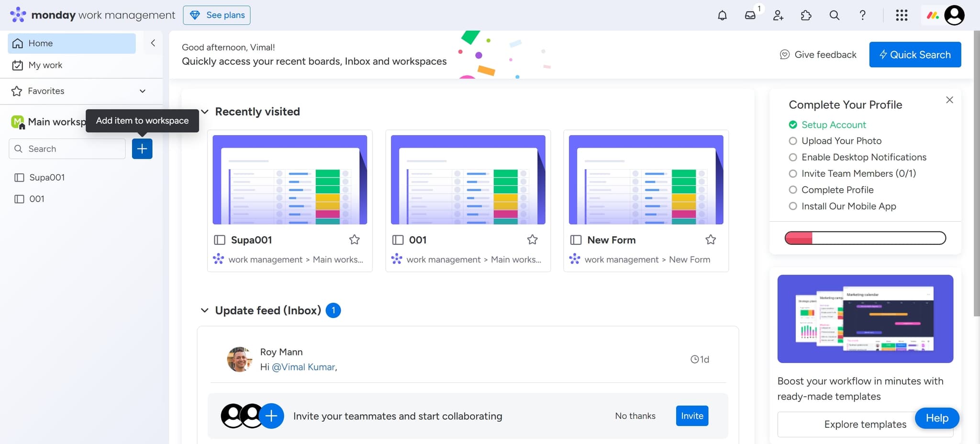The height and width of the screenshot is (444, 980).
Task: Click the invite members person icon
Action: pos(778,15)
